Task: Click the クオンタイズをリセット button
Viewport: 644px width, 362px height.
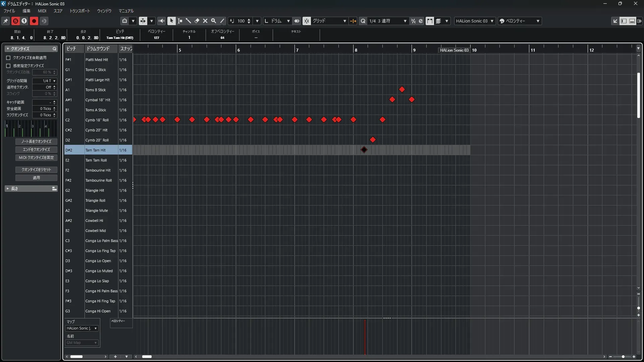Action: coord(36,170)
